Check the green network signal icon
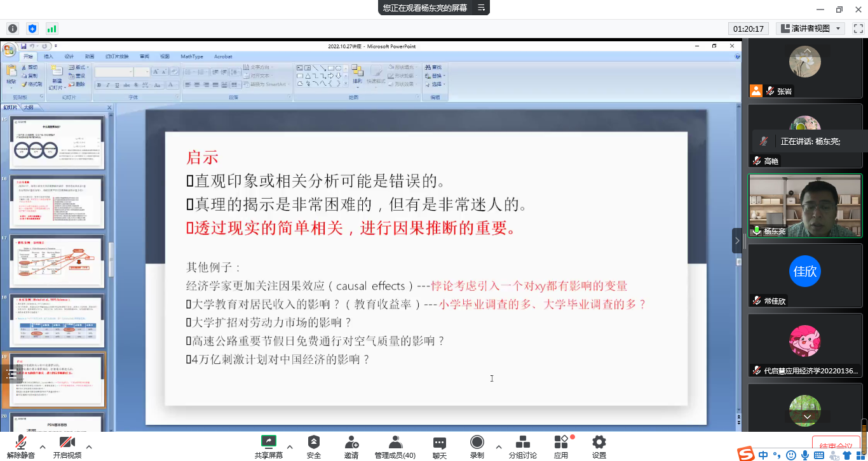Image resolution: width=868 pixels, height=461 pixels. tap(51, 29)
